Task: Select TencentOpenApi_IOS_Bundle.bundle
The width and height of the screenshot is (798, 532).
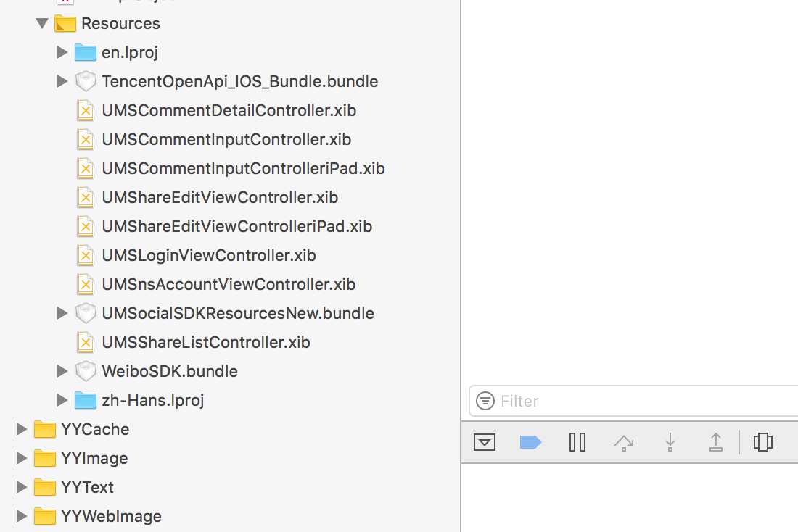Action: (x=239, y=81)
